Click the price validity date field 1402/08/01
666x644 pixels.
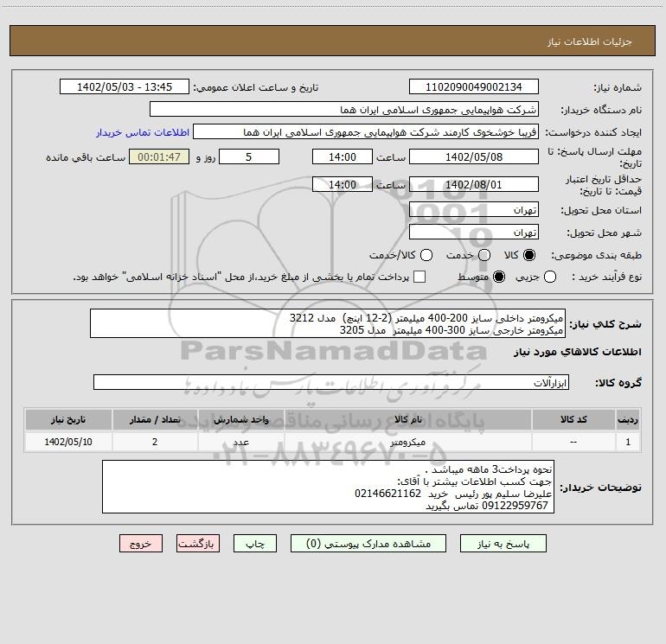[473, 184]
